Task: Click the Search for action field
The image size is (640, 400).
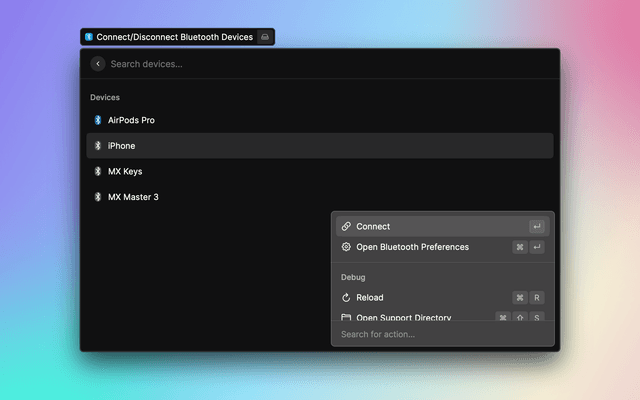Action: coord(440,334)
